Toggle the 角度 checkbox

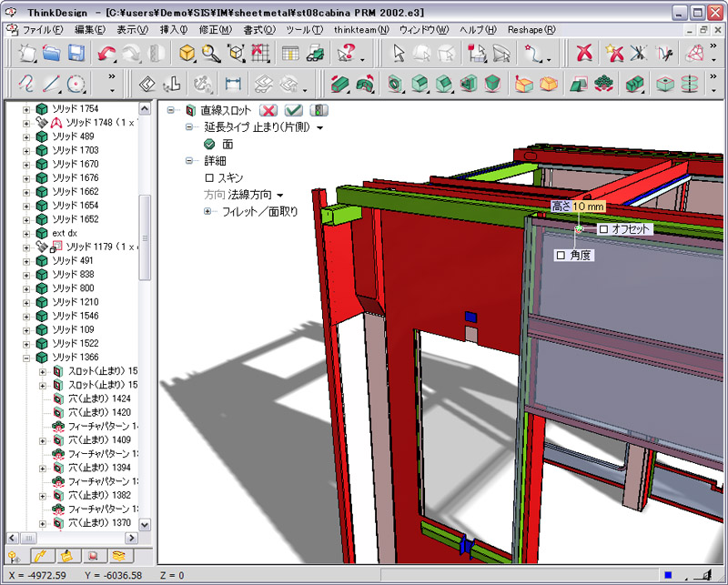tap(561, 256)
